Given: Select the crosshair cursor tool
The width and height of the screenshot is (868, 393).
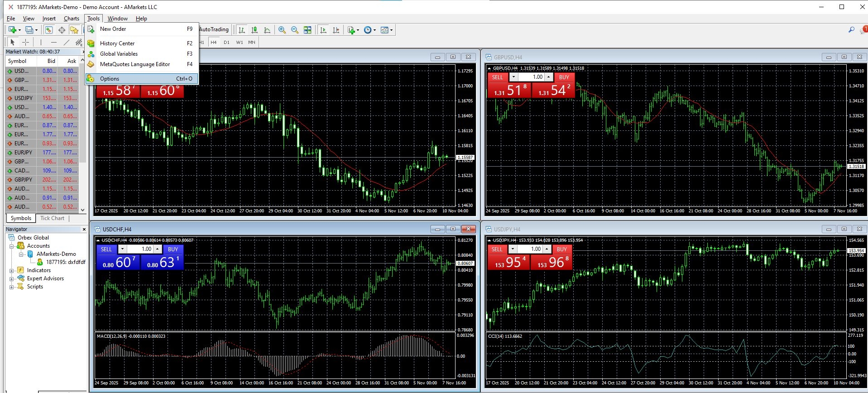Looking at the screenshot, I should 26,42.
